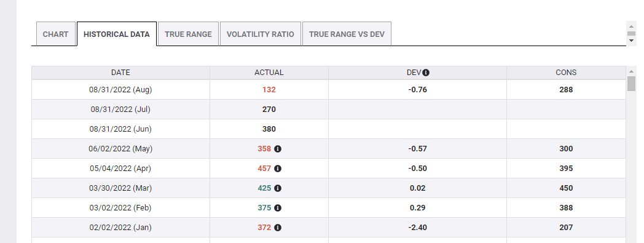The width and height of the screenshot is (644, 243).
Task: Open the Volatility Ratio tab
Action: point(261,34)
